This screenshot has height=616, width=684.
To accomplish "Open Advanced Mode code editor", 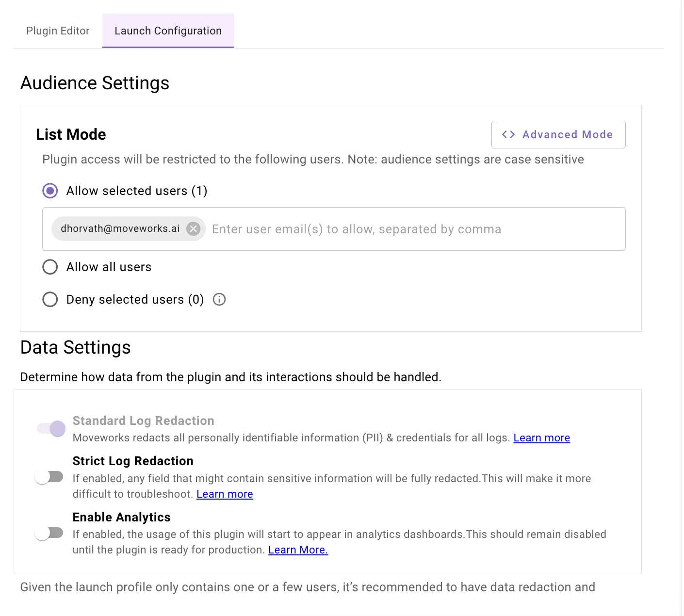I will [x=558, y=134].
